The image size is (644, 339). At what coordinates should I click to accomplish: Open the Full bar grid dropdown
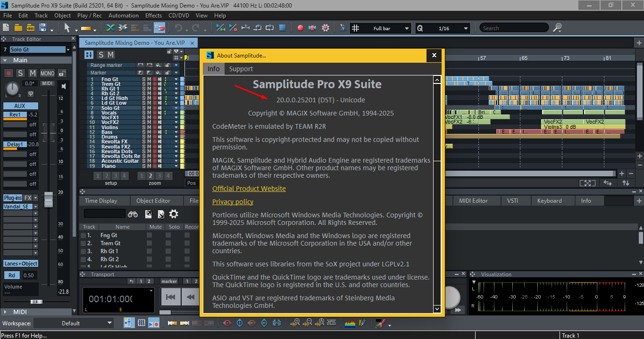407,28
